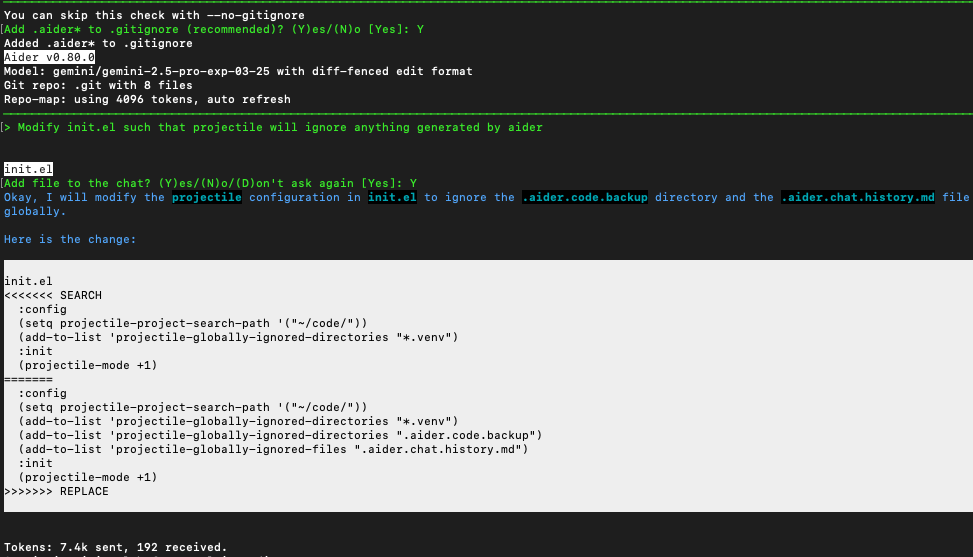This screenshot has height=557, width=973.
Task: Click the <<<<<<< SEARCH marker line
Action: [x=53, y=295]
